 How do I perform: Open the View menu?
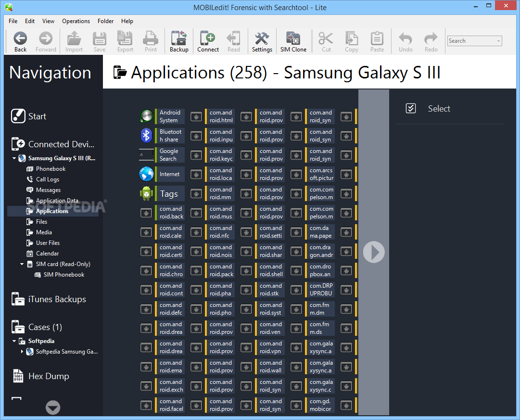[48, 21]
